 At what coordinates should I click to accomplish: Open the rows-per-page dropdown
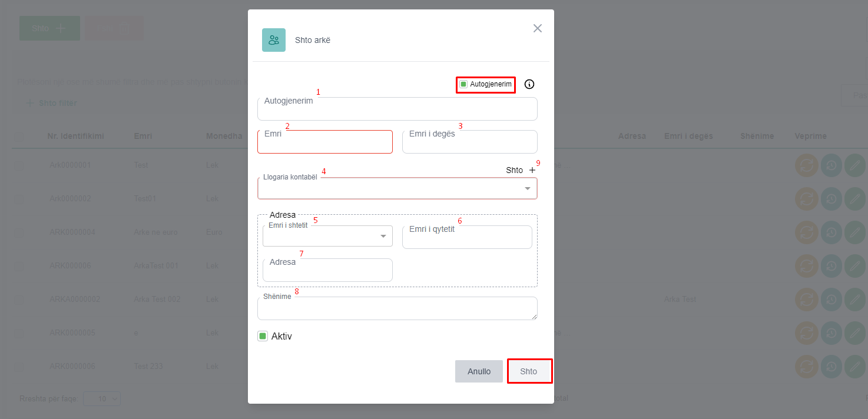[x=102, y=398]
